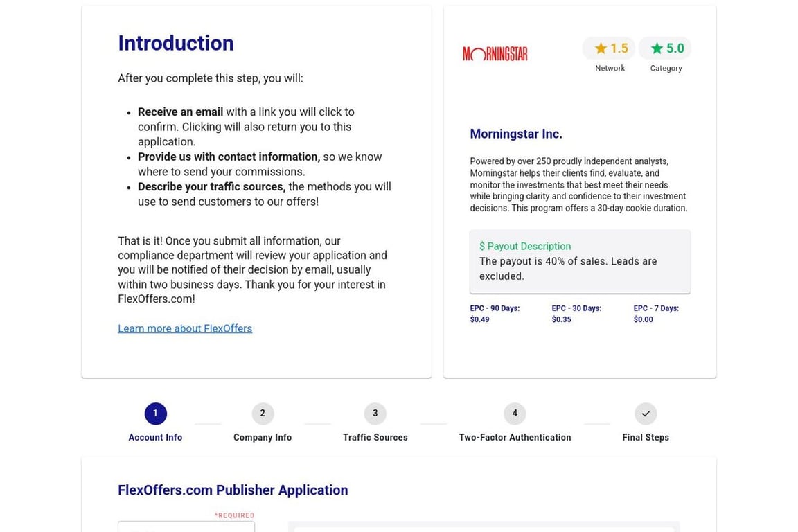The height and width of the screenshot is (532, 798).
Task: Select the step 2 number circle
Action: (263, 414)
